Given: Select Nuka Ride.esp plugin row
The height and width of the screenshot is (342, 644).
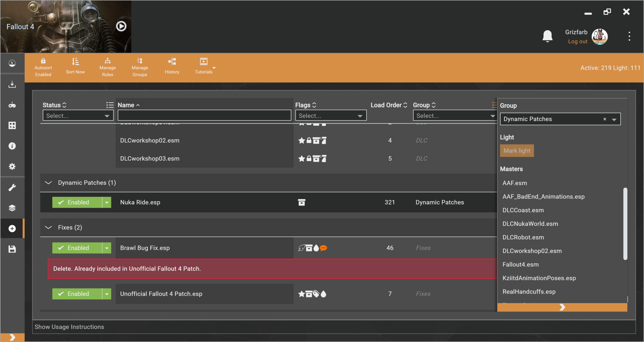Looking at the screenshot, I should (268, 202).
